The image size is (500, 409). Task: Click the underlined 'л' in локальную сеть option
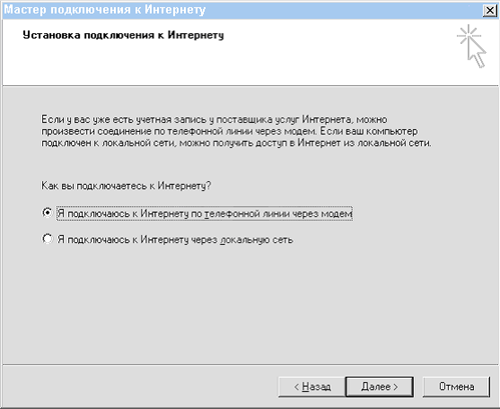[223, 240]
